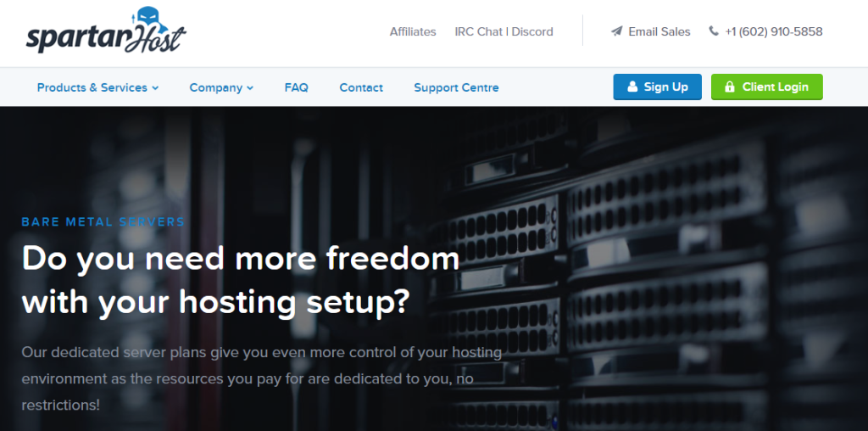Open the Discord link
Image resolution: width=868 pixels, height=431 pixels.
(x=532, y=31)
